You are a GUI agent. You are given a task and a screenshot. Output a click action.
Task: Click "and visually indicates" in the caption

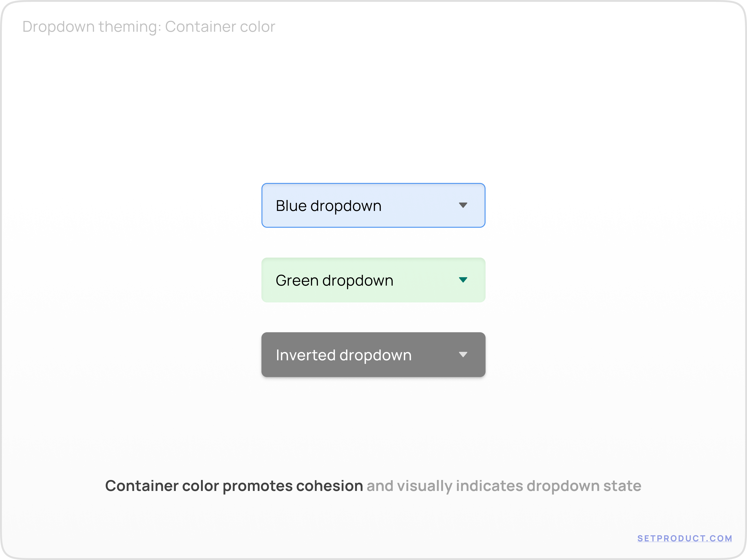click(x=445, y=486)
